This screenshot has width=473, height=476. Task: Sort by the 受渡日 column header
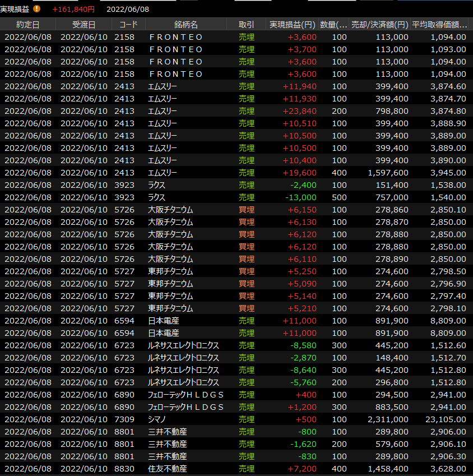pyautogui.click(x=84, y=25)
